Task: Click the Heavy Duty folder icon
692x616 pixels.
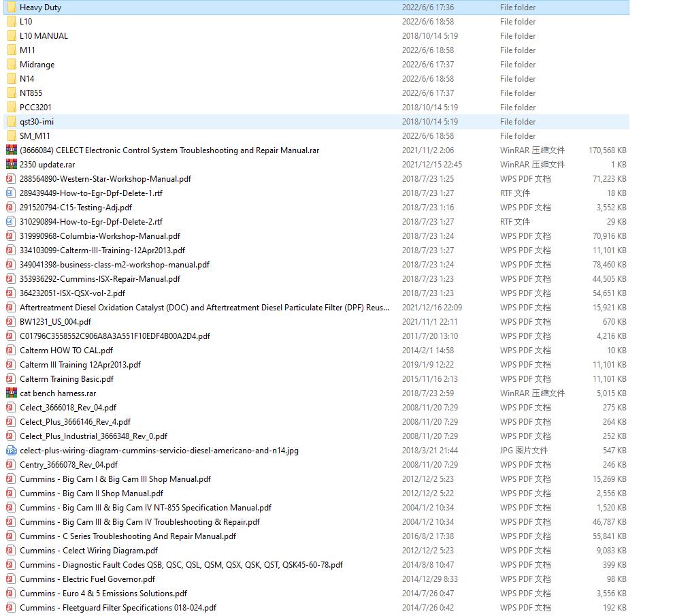Action: click(x=12, y=7)
